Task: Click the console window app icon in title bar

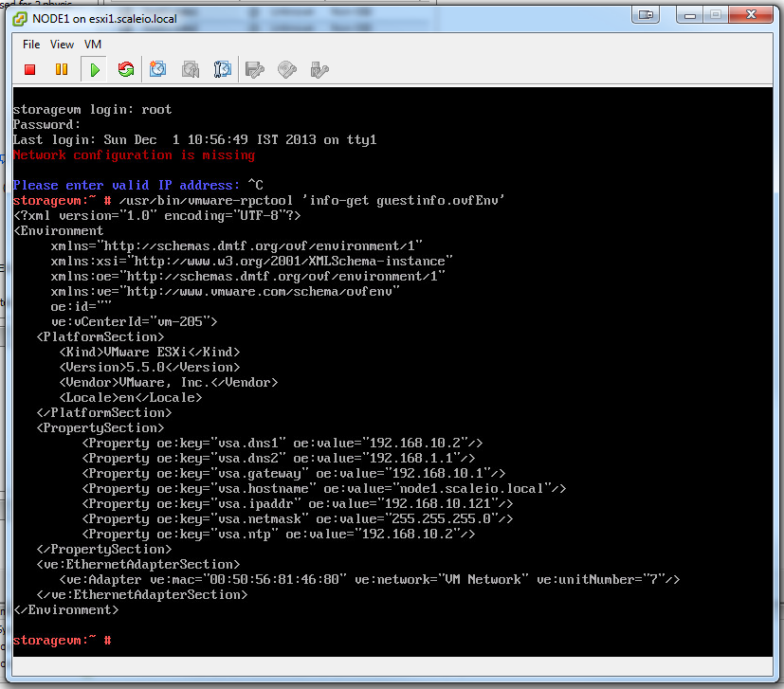Action: 20,19
